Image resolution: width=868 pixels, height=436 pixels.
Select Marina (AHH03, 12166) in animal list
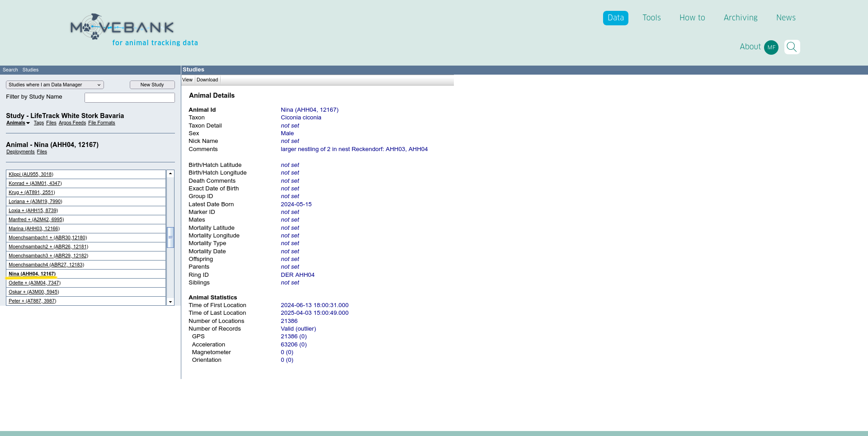point(34,229)
